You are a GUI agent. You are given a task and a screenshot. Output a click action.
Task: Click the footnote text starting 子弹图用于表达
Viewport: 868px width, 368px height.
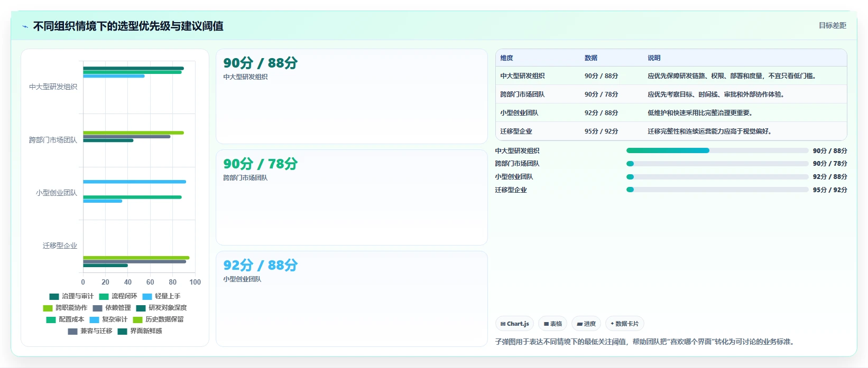coord(645,342)
